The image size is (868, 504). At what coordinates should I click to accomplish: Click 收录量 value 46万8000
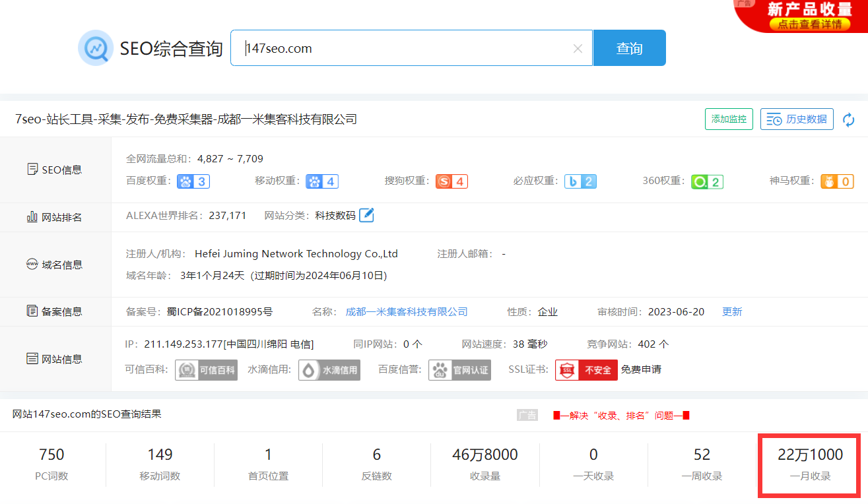point(484,455)
